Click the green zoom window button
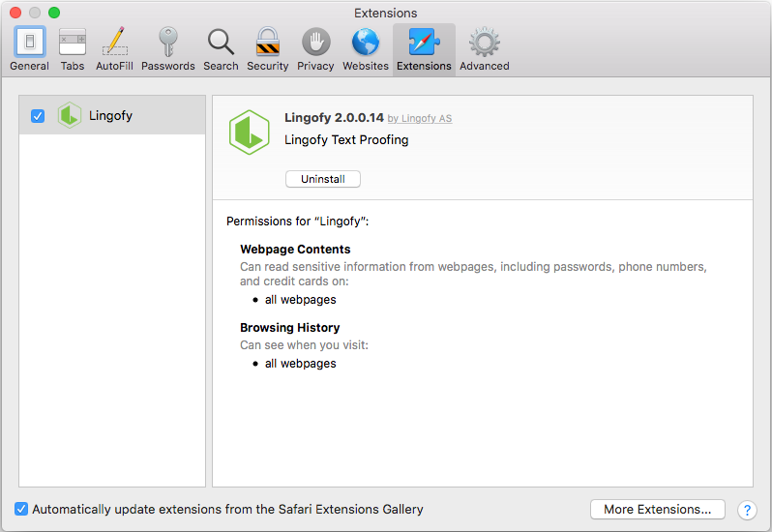772x532 pixels. tap(54, 13)
